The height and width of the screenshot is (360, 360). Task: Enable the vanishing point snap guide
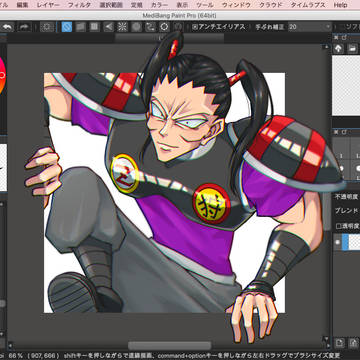108,27
